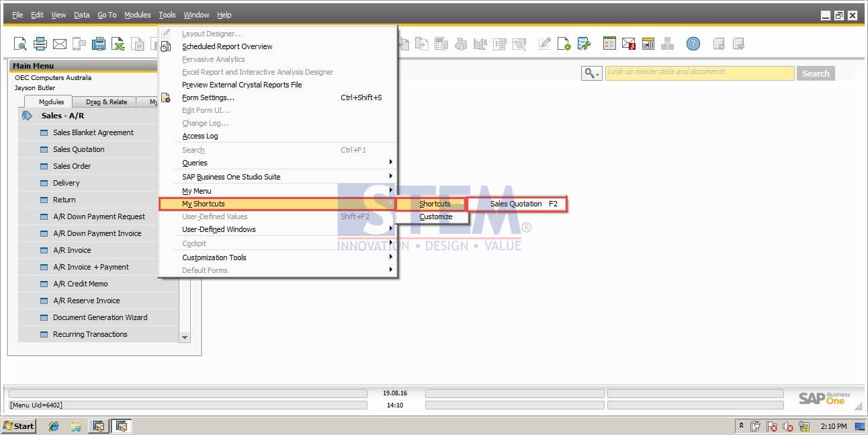Click the Payment Means calculator icon

441,44
